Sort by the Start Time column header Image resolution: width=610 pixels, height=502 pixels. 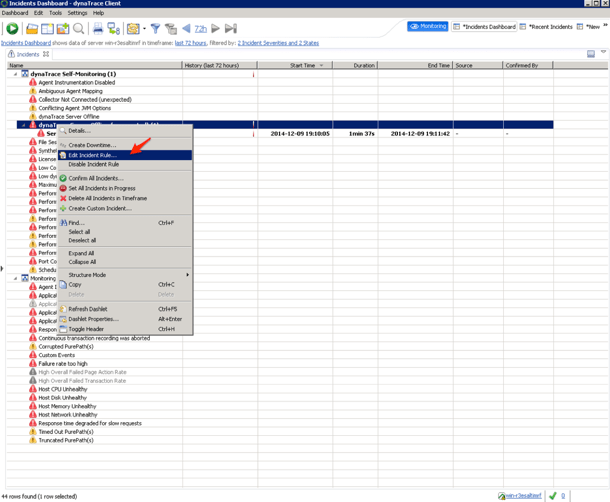[x=303, y=65]
